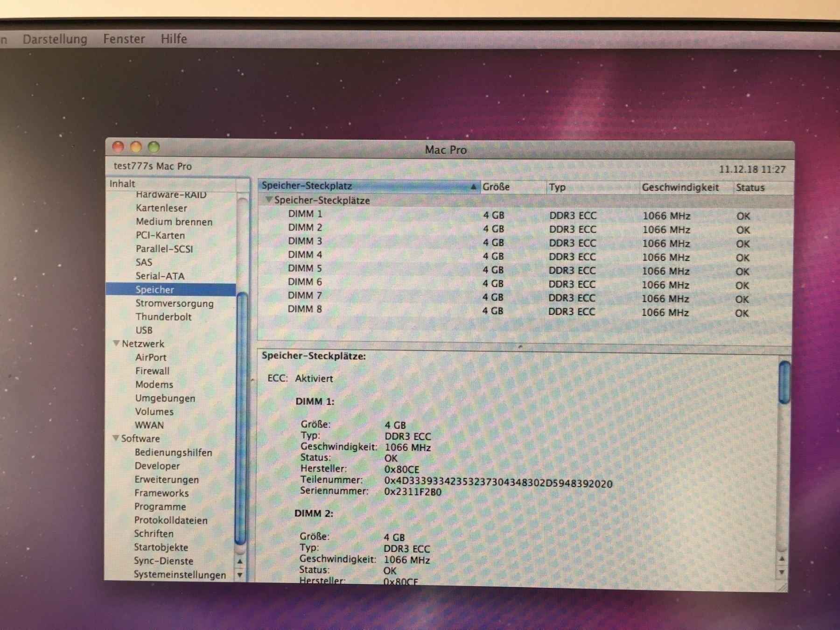Select Modems under Netzwerk
This screenshot has height=630, width=840.
tap(154, 384)
